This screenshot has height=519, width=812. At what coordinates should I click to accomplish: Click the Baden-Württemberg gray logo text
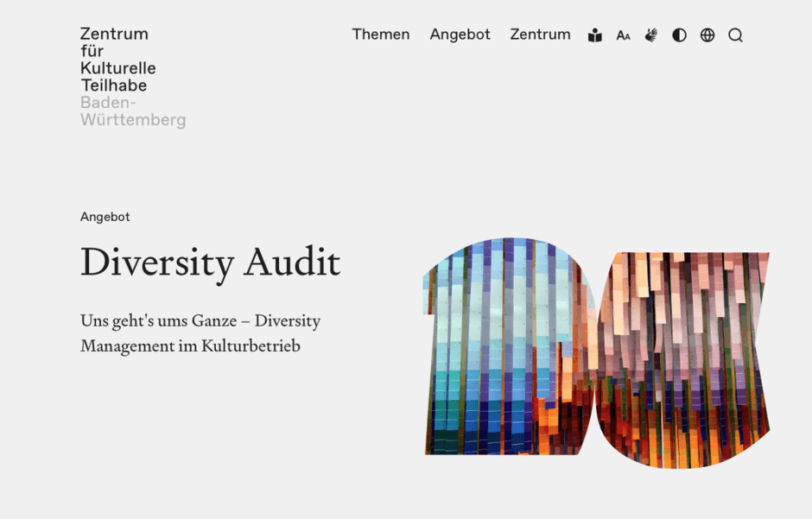(133, 111)
